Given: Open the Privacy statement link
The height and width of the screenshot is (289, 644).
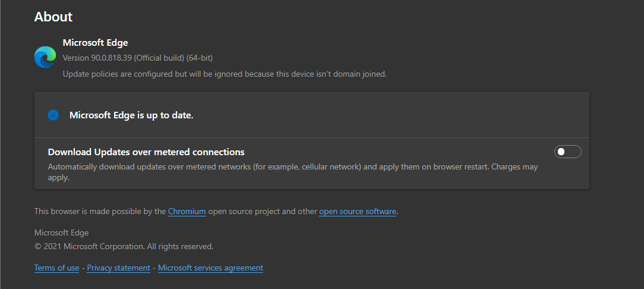Looking at the screenshot, I should [118, 268].
